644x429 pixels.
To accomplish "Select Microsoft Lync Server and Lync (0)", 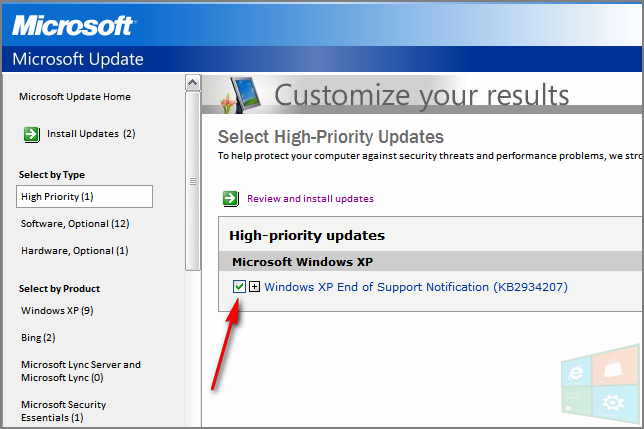I will (x=81, y=371).
